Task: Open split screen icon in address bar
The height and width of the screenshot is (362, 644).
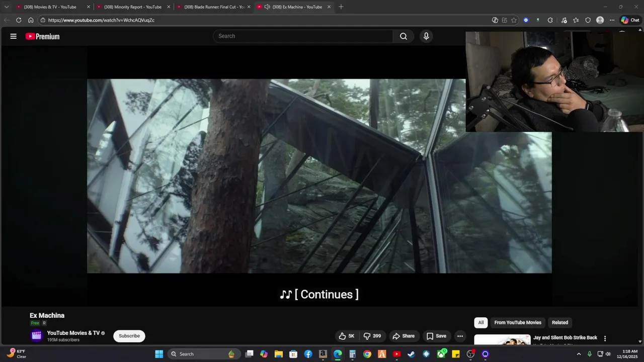Action: click(504, 20)
